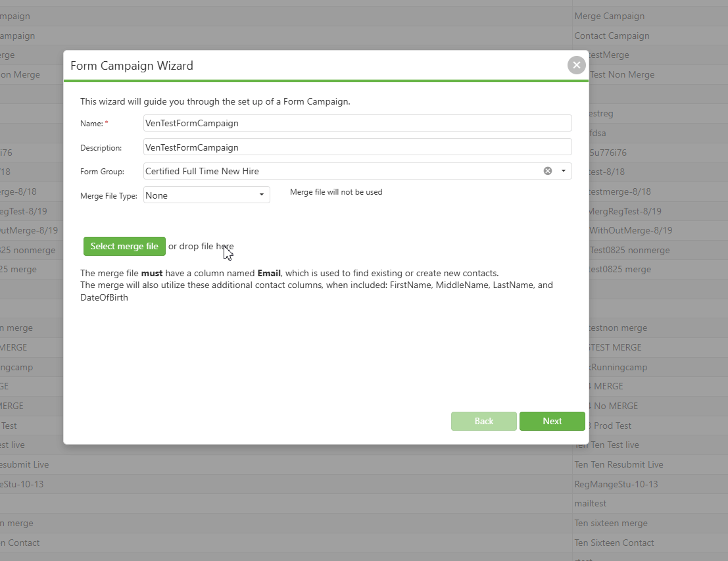The height and width of the screenshot is (561, 728).
Task: Click the Select merge file button
Action: (x=124, y=246)
